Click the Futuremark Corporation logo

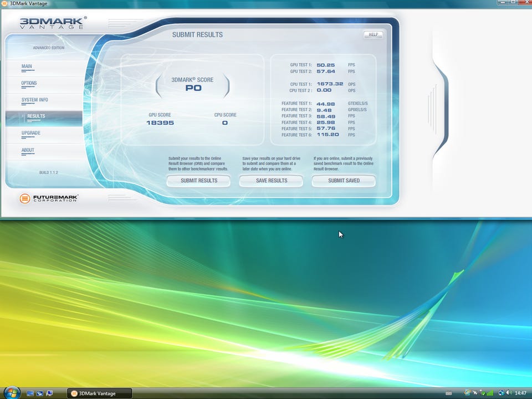tap(49, 198)
